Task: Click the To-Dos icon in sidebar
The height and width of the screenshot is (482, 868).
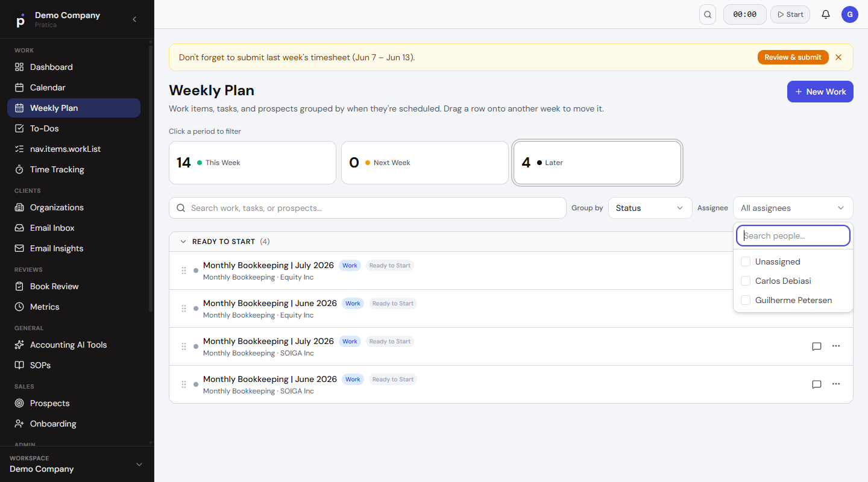Action: 19,128
